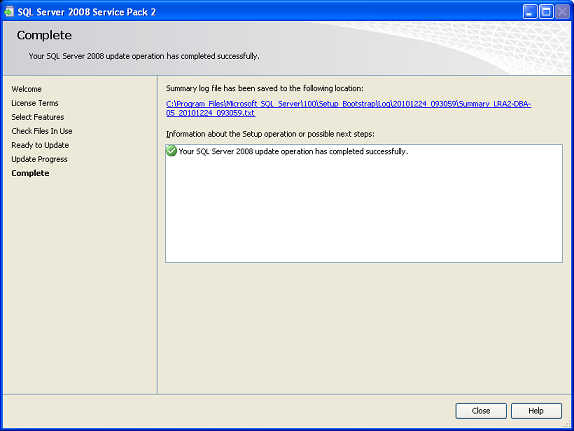Screen dimensions: 574x431
Task: Click the Ready to Update step
Action: pos(40,145)
